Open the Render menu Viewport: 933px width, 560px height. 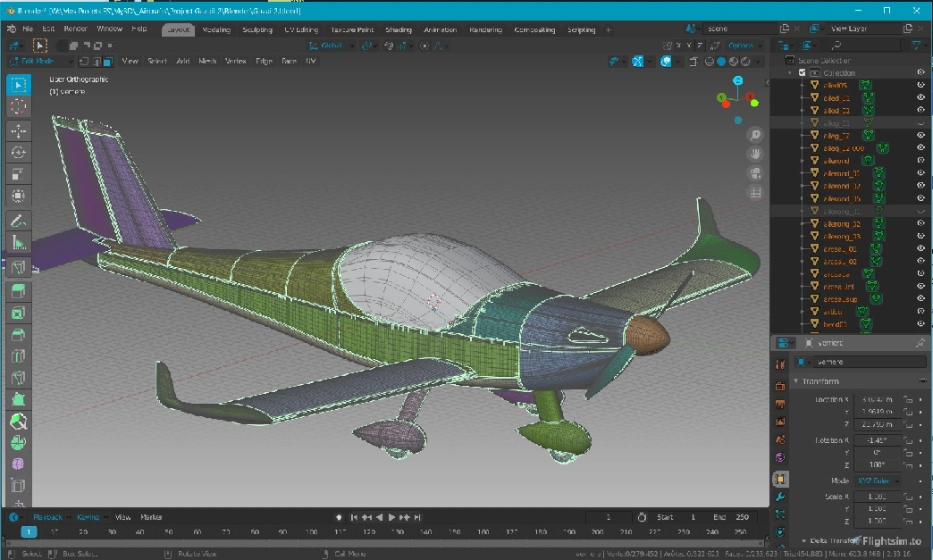[75, 29]
